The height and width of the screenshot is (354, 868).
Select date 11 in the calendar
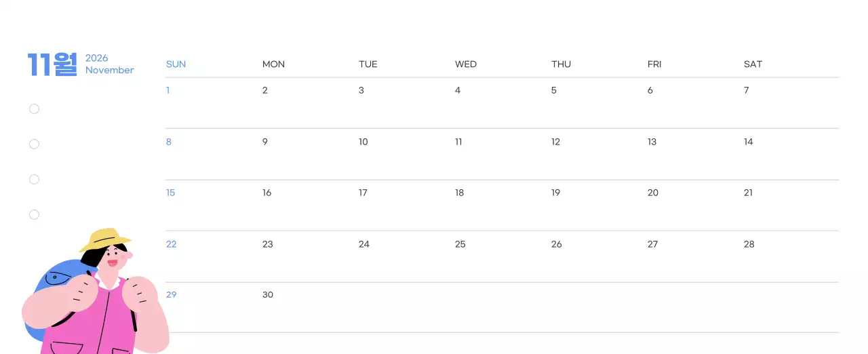click(x=458, y=142)
